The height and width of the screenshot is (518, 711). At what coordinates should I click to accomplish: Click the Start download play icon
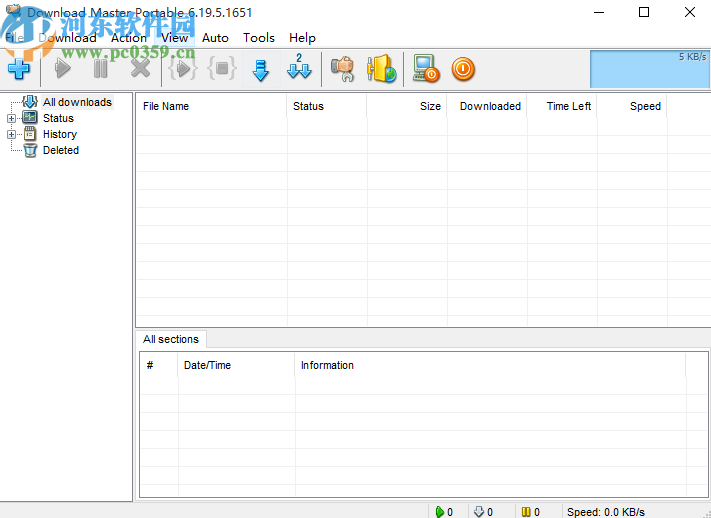tap(62, 69)
